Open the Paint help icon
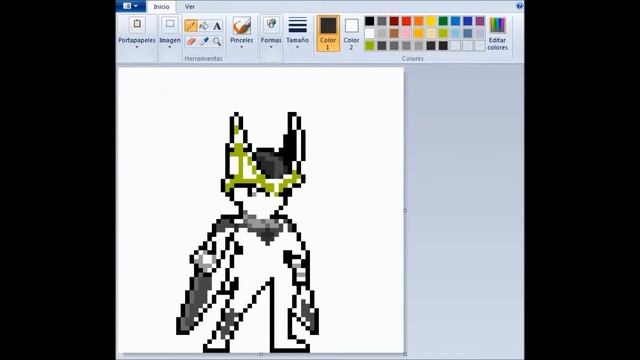640x360 pixels. [x=519, y=5]
